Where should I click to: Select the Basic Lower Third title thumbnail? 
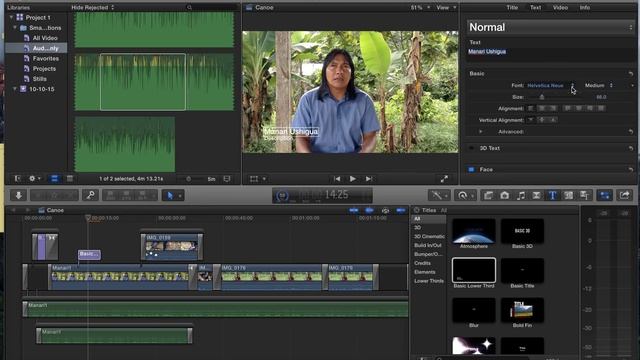click(x=474, y=270)
